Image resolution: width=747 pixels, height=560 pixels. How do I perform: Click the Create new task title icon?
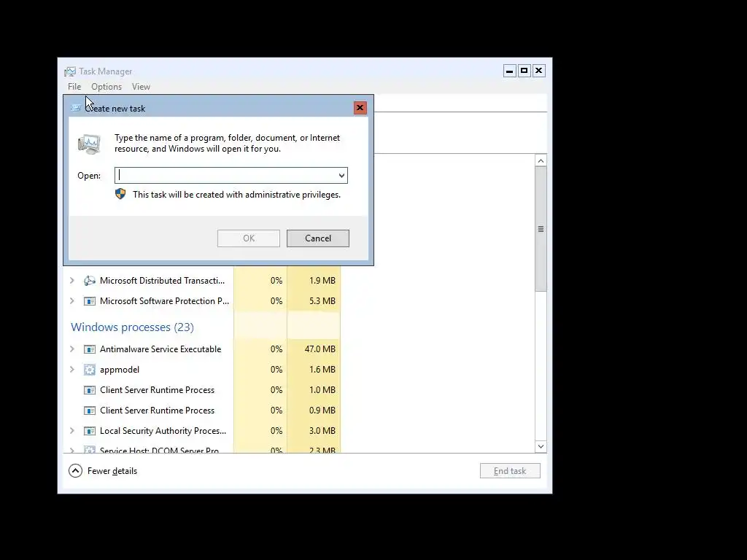76,108
